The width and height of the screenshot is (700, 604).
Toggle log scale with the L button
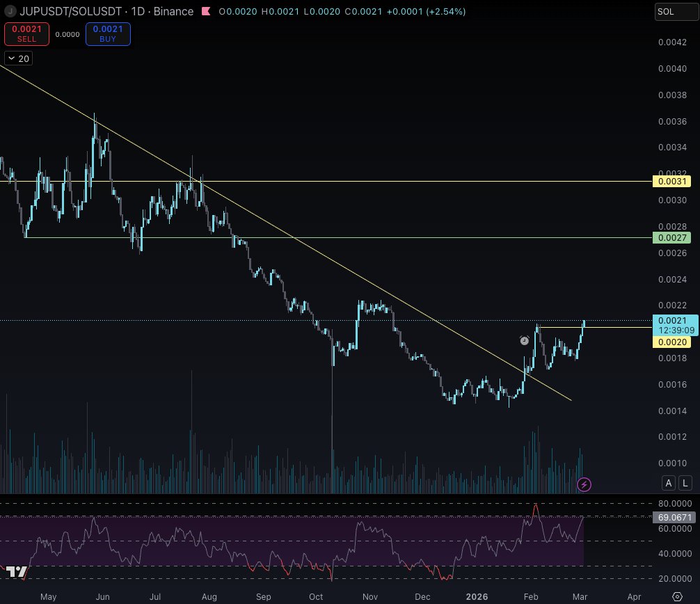pyautogui.click(x=685, y=483)
